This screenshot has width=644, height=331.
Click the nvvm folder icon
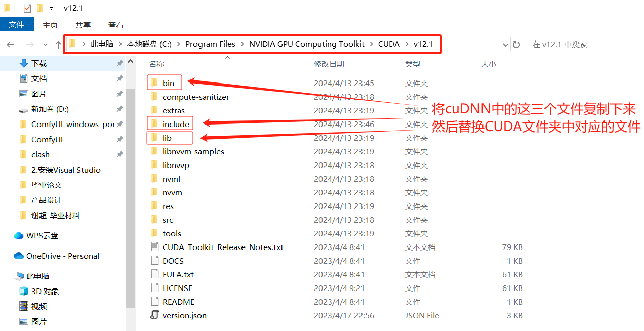click(154, 192)
